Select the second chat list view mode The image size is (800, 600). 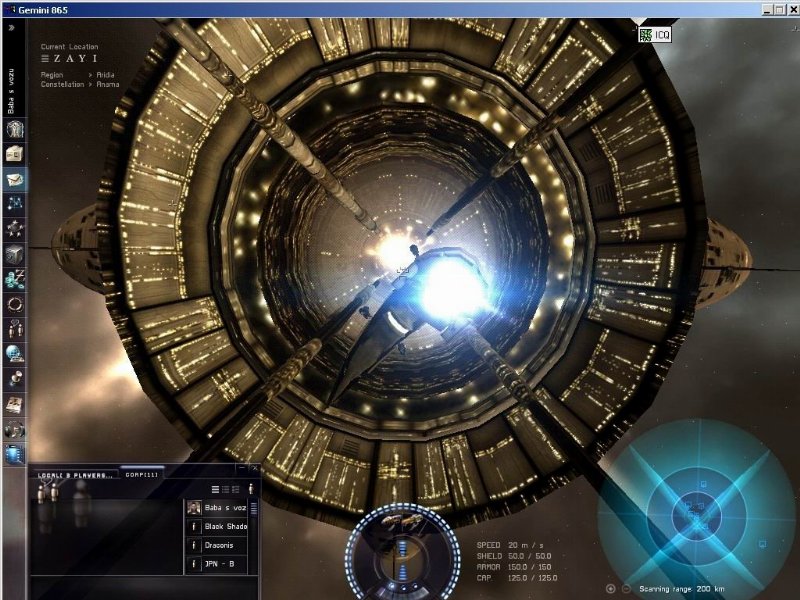pos(226,490)
